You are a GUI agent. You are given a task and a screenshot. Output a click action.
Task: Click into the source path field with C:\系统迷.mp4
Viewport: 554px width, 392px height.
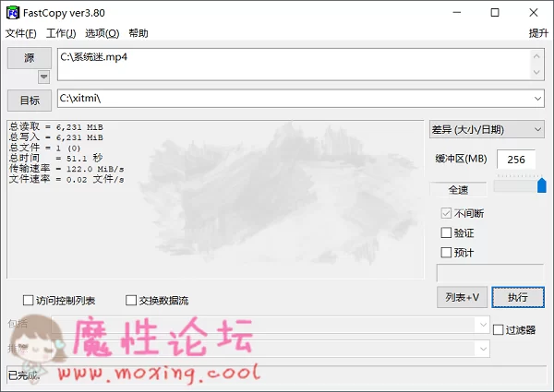click(x=294, y=65)
